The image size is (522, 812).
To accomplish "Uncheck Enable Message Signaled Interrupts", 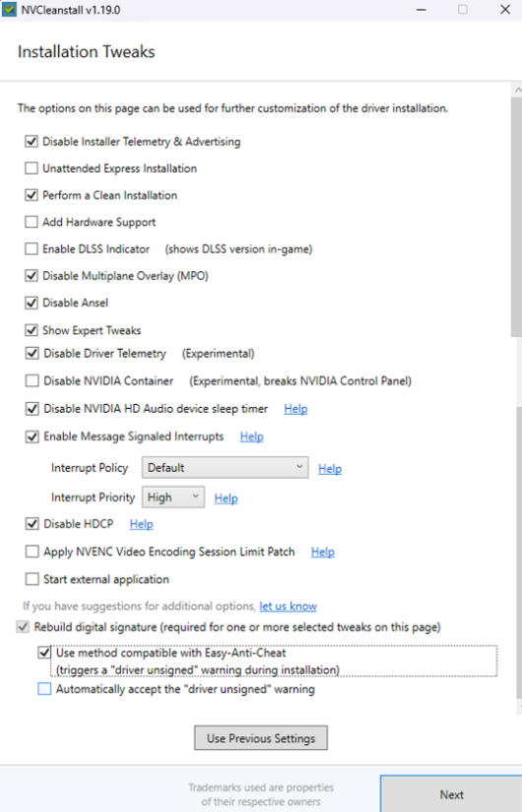I will coord(33,438).
